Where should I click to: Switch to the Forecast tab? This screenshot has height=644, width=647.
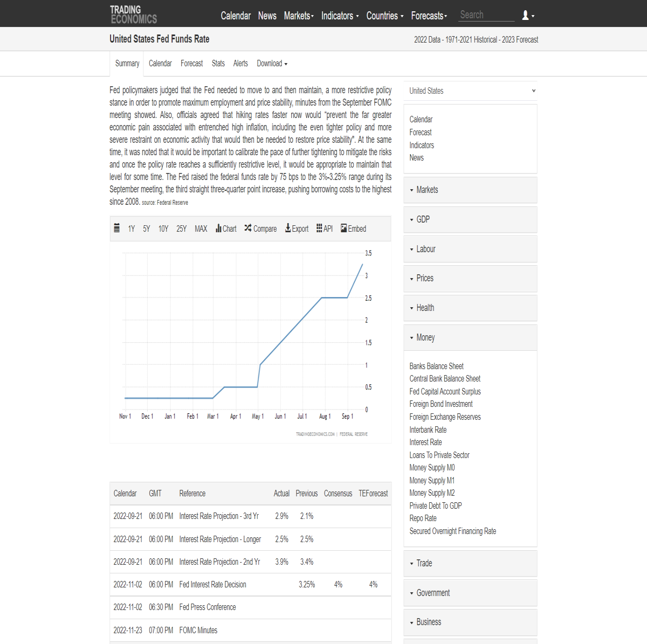192,64
